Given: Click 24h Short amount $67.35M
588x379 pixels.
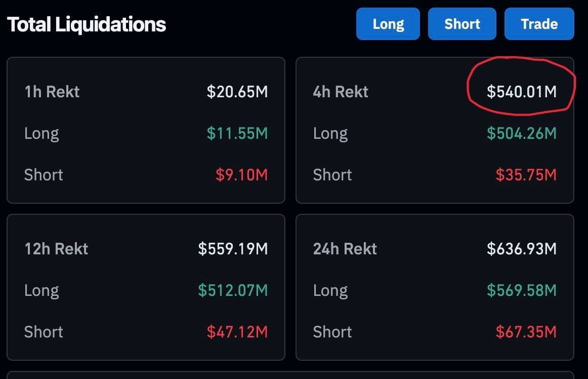Looking at the screenshot, I should click(x=526, y=332).
